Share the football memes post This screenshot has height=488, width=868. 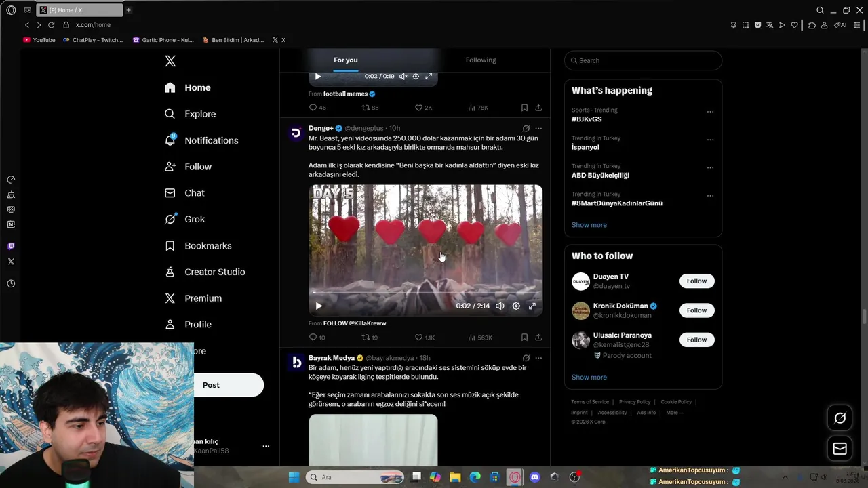pos(538,108)
